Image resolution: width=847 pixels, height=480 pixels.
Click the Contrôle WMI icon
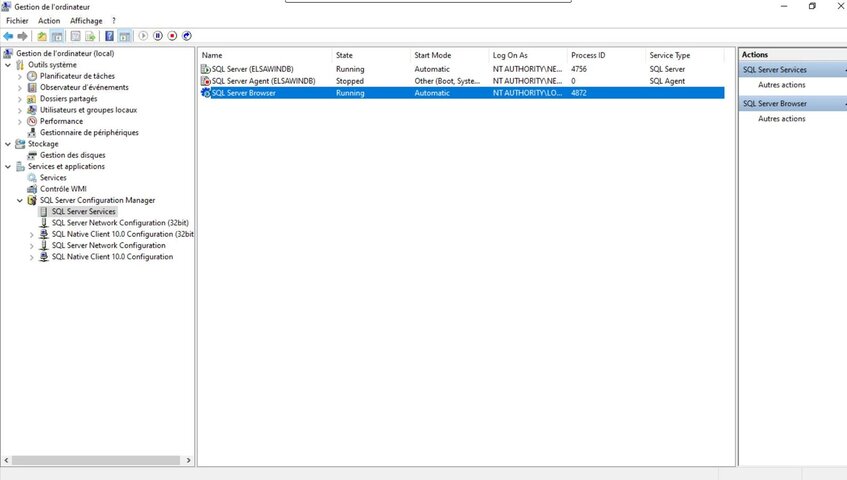tap(32, 189)
